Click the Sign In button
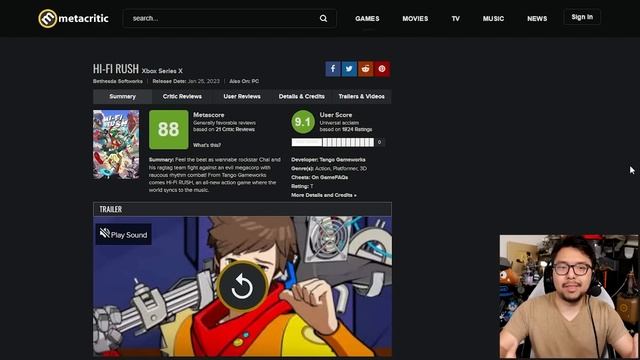Viewport: 640px width, 360px height. pyautogui.click(x=582, y=17)
